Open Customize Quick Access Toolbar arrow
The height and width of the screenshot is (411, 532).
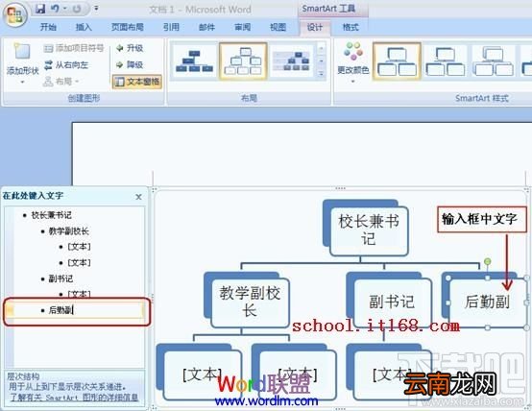pos(97,9)
